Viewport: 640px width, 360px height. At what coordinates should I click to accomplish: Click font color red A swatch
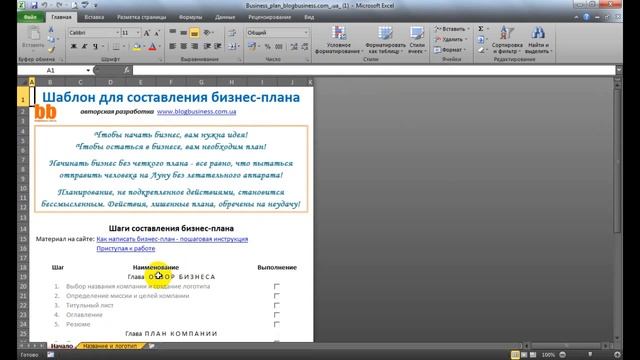[x=152, y=47]
